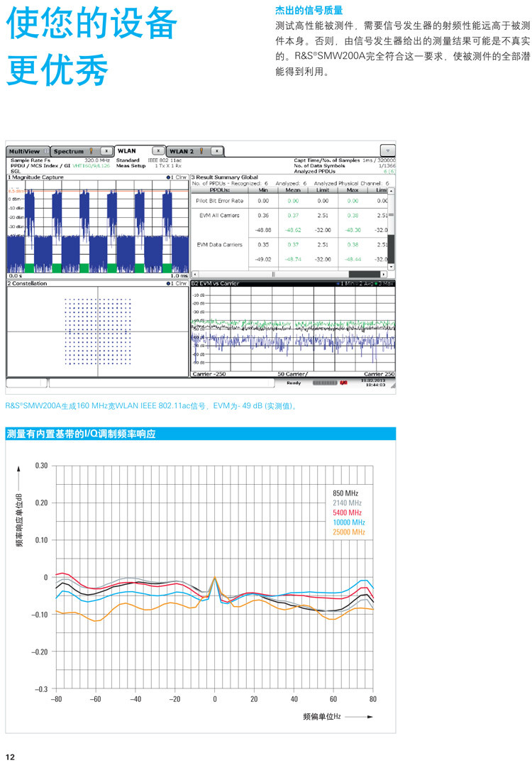Click the Min column header
This screenshot has width=532, height=763.
(263, 190)
